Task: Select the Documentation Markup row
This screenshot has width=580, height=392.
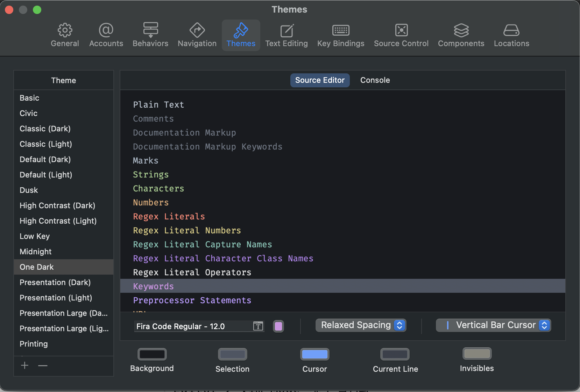Action: pyautogui.click(x=343, y=132)
